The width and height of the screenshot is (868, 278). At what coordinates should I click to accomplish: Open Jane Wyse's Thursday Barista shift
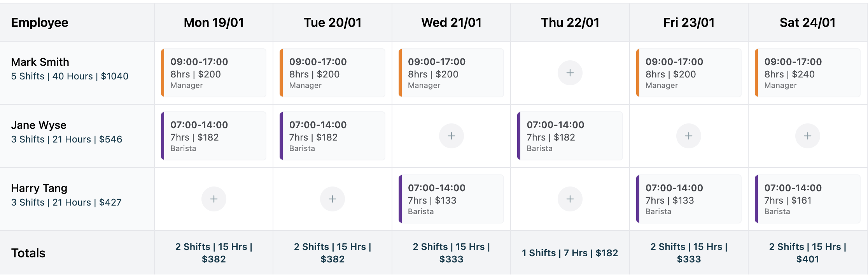569,135
